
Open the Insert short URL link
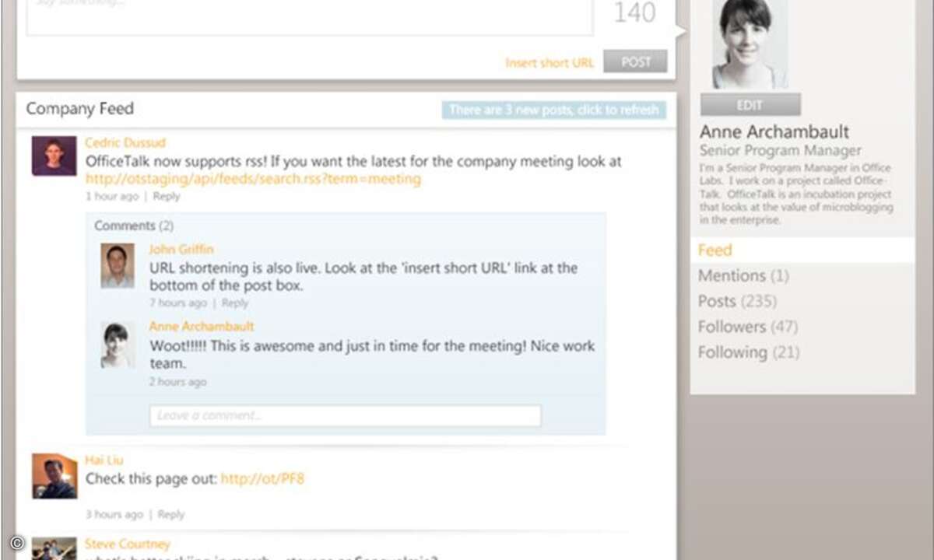point(550,63)
